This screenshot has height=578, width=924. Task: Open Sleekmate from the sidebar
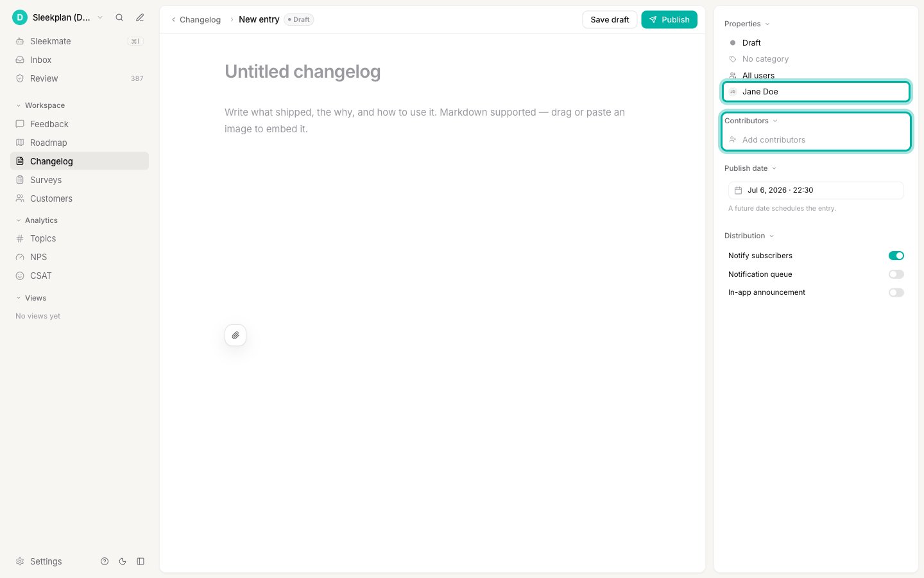click(x=80, y=41)
